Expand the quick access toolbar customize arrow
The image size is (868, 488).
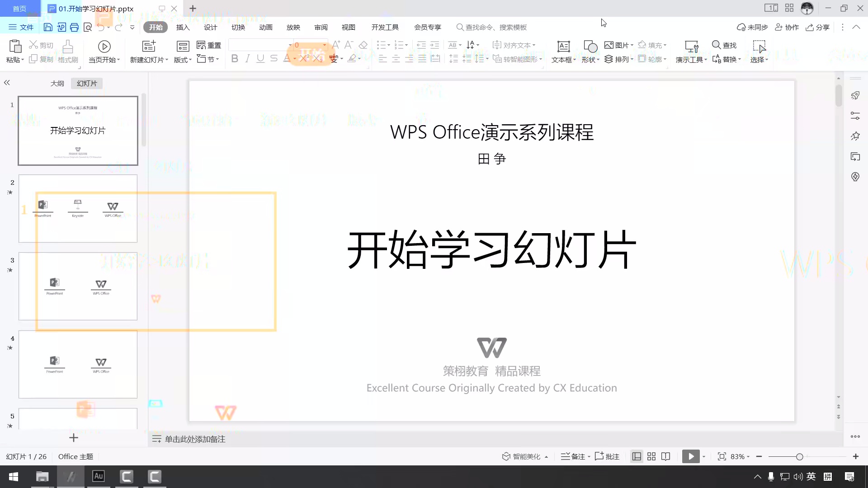pyautogui.click(x=132, y=28)
